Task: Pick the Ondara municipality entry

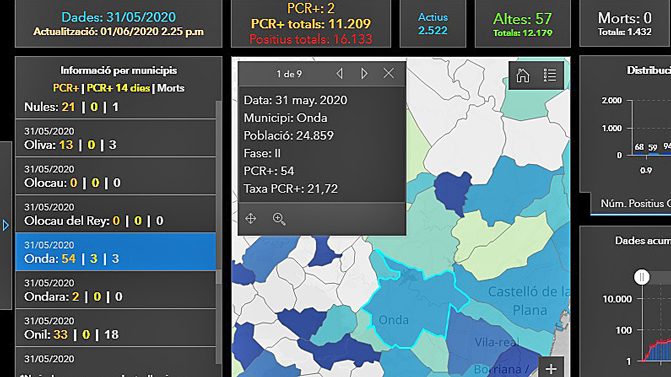Action: pos(116,290)
